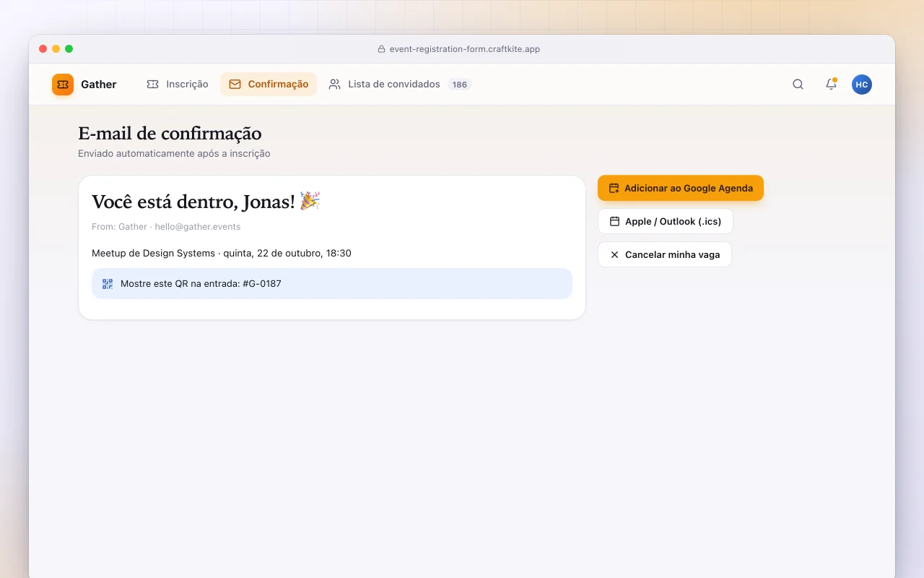
Task: Click the orange Gather ticket logo
Action: tap(63, 85)
